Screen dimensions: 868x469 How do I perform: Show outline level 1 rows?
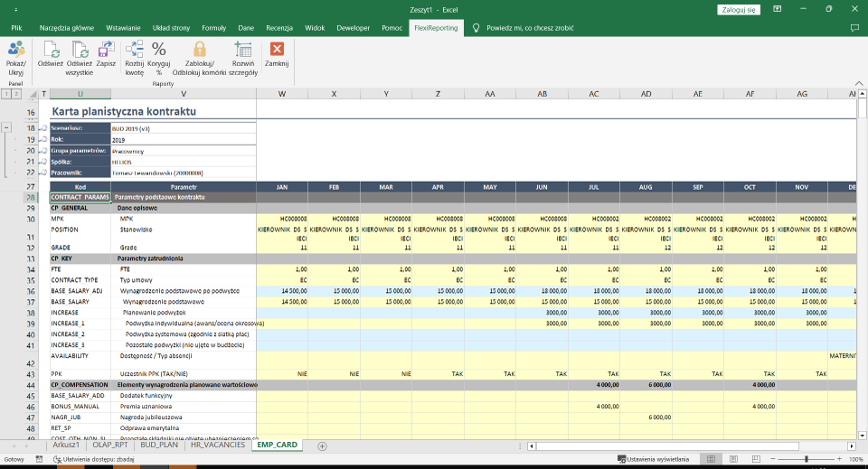(5, 94)
